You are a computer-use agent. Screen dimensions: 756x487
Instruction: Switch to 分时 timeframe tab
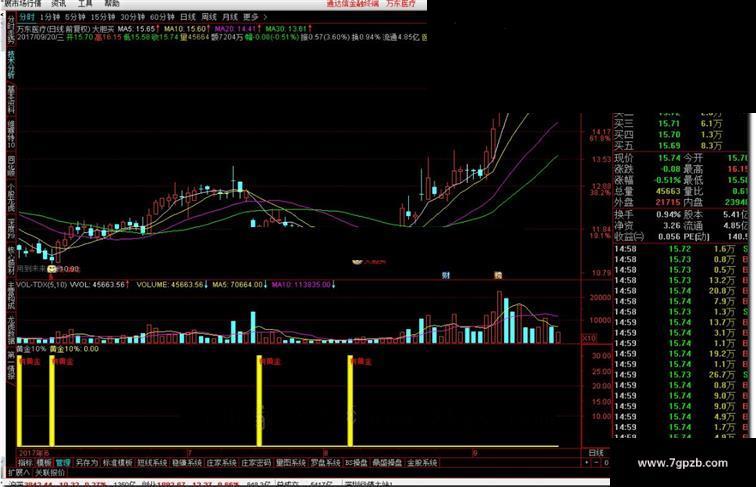pyautogui.click(x=27, y=17)
